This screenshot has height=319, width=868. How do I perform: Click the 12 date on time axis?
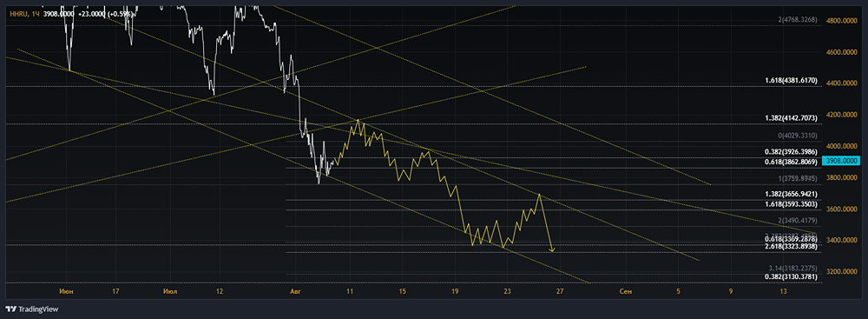pyautogui.click(x=220, y=291)
